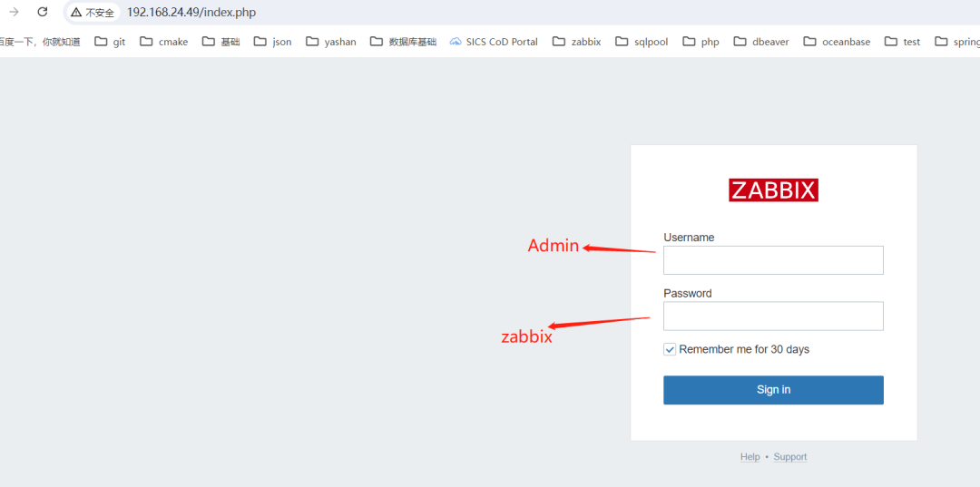Image resolution: width=980 pixels, height=487 pixels.
Task: Open the json bookmark folder
Action: [x=272, y=42]
